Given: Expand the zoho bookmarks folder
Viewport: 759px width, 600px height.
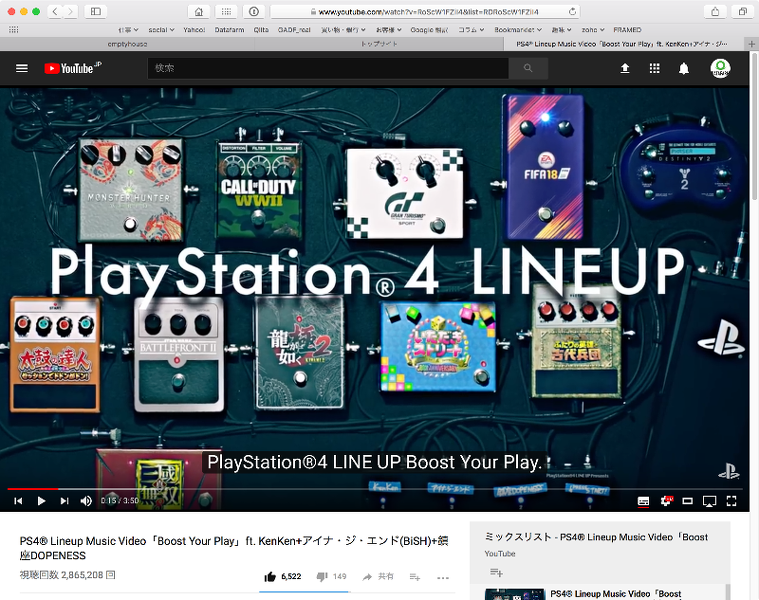Looking at the screenshot, I should coord(592,30).
